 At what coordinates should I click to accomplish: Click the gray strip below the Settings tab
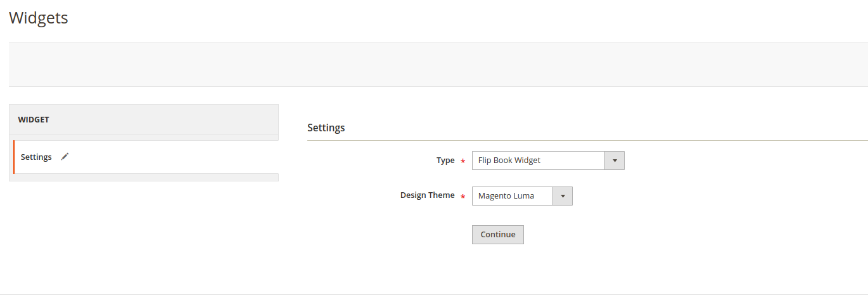(144, 178)
